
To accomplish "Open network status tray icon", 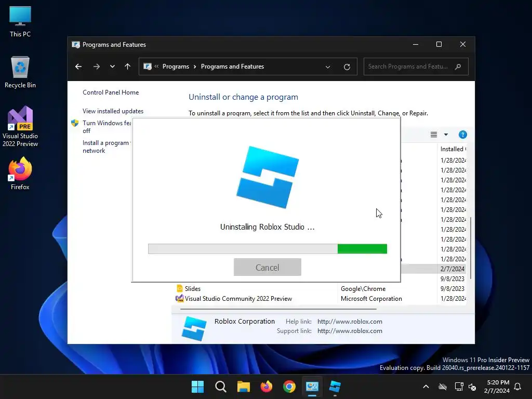I will [x=459, y=387].
